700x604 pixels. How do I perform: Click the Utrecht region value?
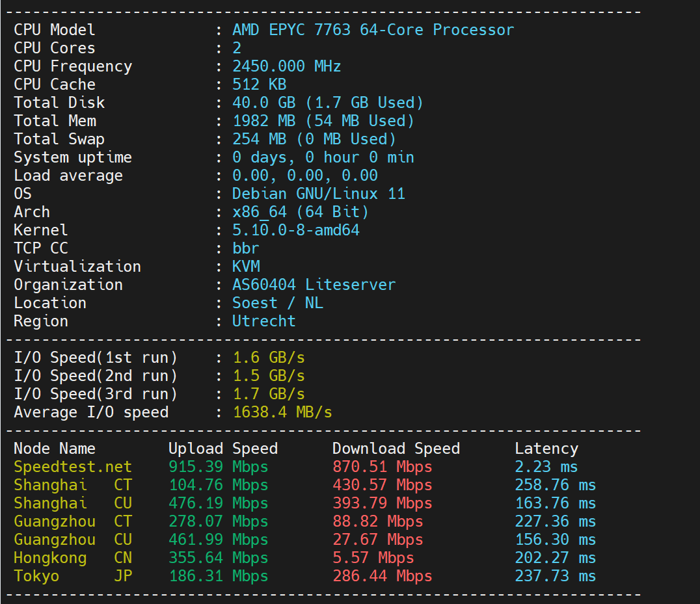[x=264, y=322]
